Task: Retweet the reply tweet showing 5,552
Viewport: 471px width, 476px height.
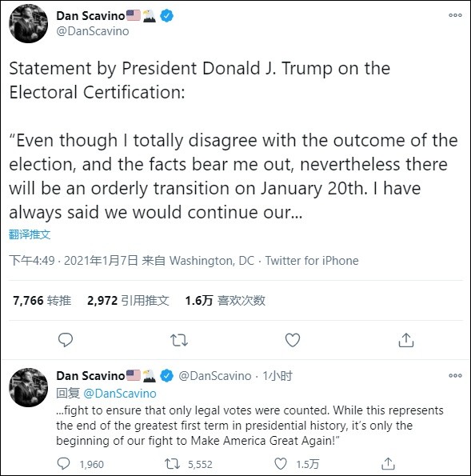Action: coord(173,464)
